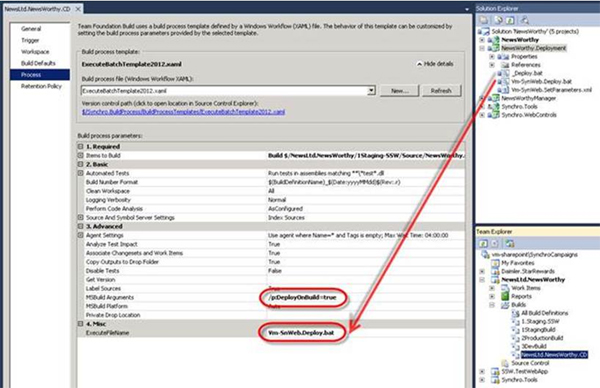Click the Clean Workspace value 'All'
This screenshot has height=388, width=600.
(x=271, y=191)
